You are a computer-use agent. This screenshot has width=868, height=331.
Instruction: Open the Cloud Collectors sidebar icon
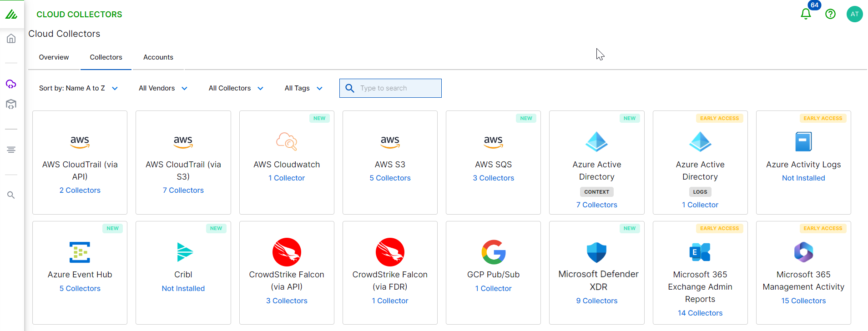point(11,84)
